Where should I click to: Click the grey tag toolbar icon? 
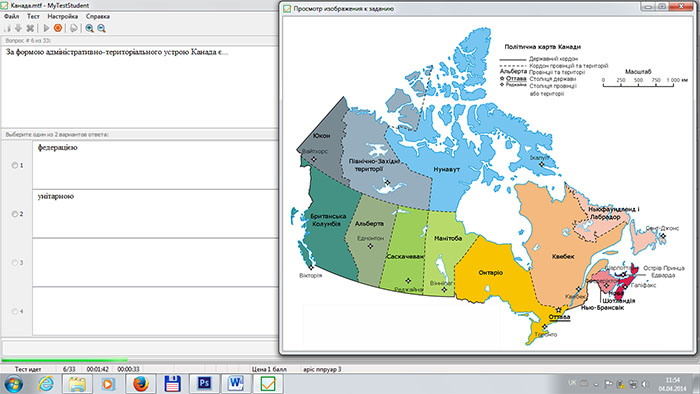[x=74, y=28]
